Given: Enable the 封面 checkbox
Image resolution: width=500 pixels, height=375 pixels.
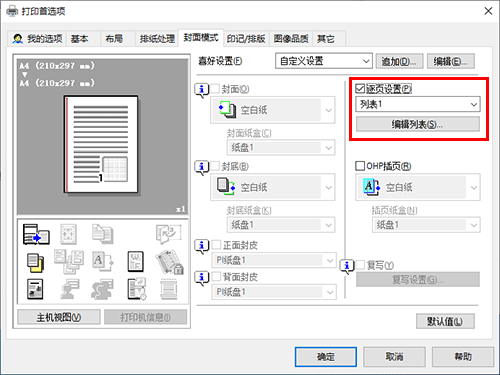Looking at the screenshot, I should pyautogui.click(x=215, y=89).
